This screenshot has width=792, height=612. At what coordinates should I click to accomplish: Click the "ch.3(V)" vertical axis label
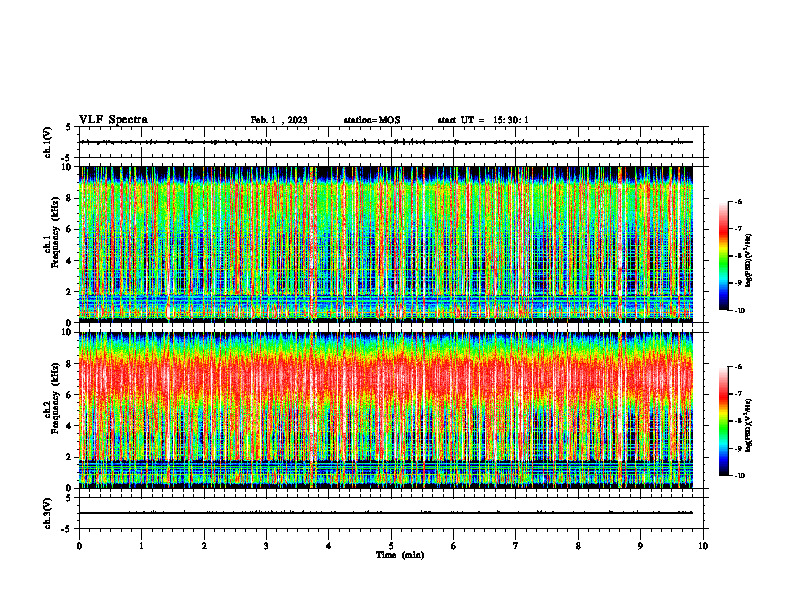(48, 513)
